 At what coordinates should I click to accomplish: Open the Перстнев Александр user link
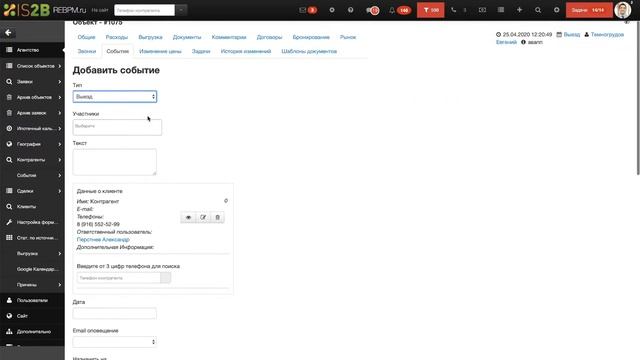[x=103, y=240]
